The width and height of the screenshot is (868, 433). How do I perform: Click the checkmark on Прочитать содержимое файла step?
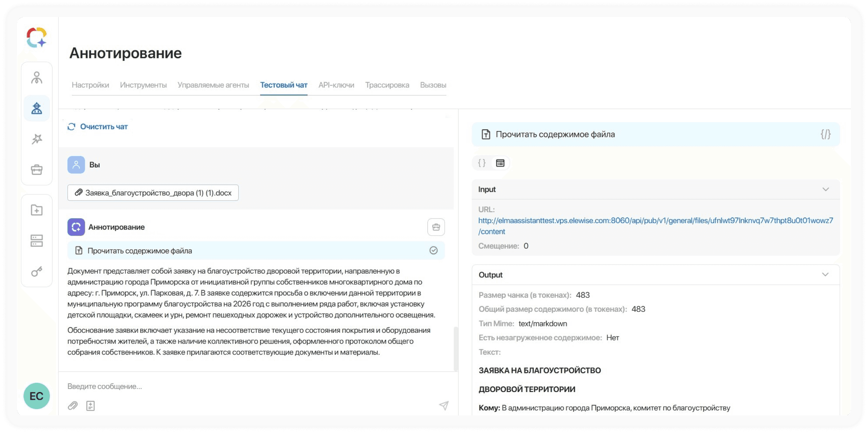(434, 250)
